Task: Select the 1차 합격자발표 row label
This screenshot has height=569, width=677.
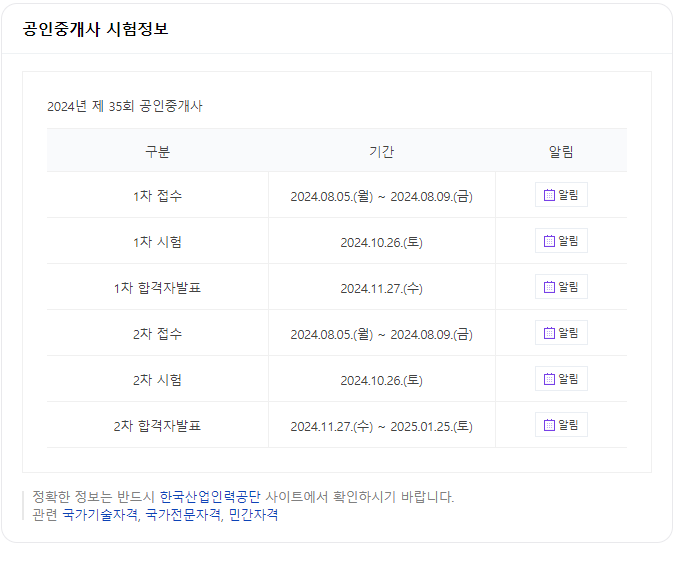Action: click(x=158, y=288)
